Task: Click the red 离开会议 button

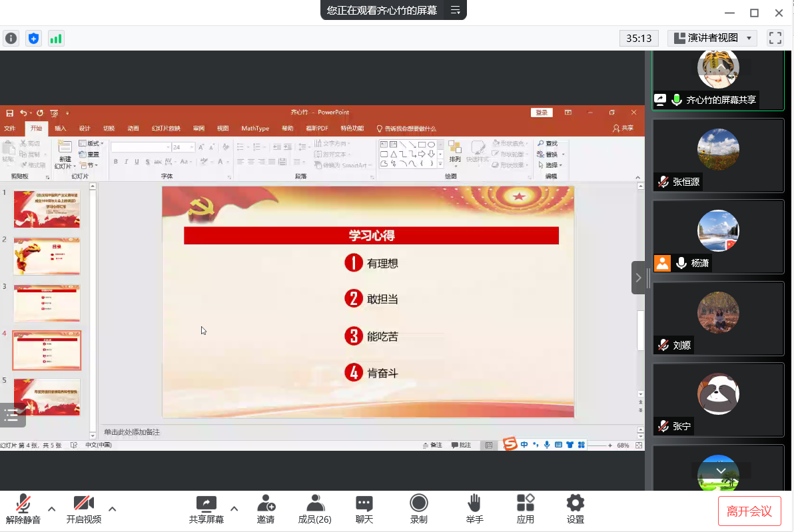Action: point(749,511)
